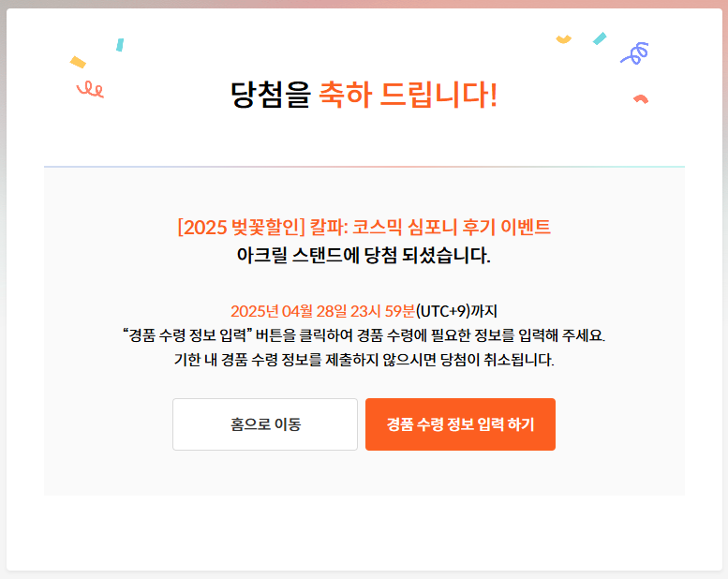Click the orange deadline date 2025년 04월 28일

[289, 311]
